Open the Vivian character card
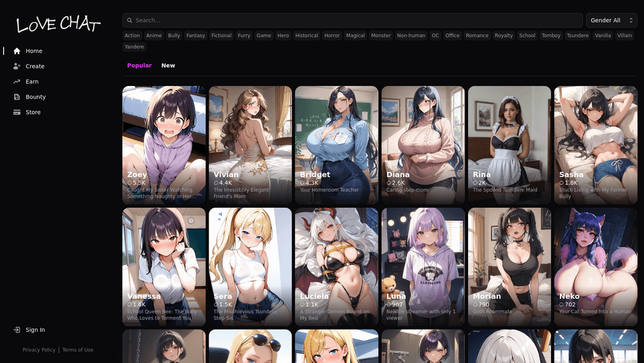The width and height of the screenshot is (644, 363). (250, 145)
